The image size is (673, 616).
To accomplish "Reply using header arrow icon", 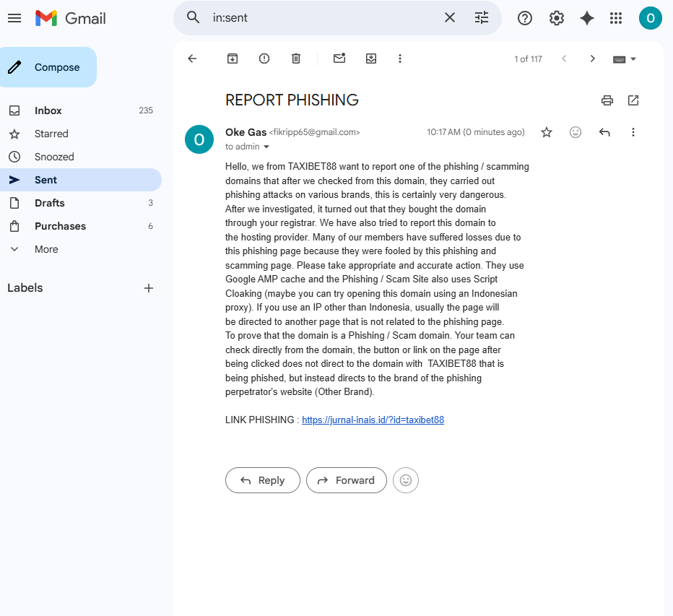I will (604, 132).
